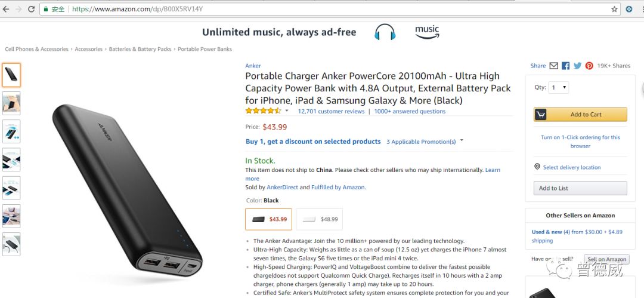Image resolution: width=644 pixels, height=298 pixels.
Task: Share the product on Pinterest
Action: (x=589, y=66)
